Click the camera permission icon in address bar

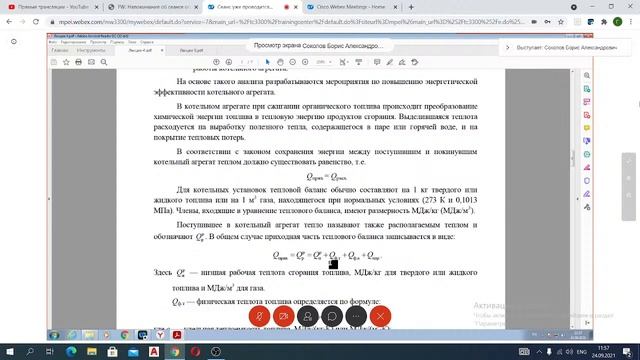(534, 22)
